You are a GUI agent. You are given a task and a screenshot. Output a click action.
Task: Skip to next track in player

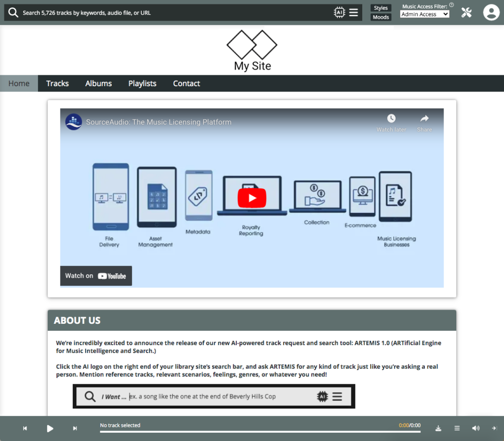(75, 428)
